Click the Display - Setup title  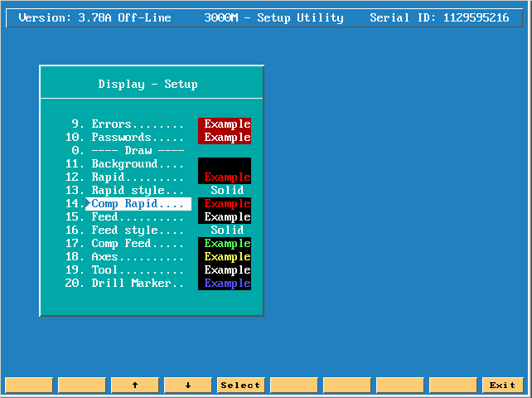(148, 84)
